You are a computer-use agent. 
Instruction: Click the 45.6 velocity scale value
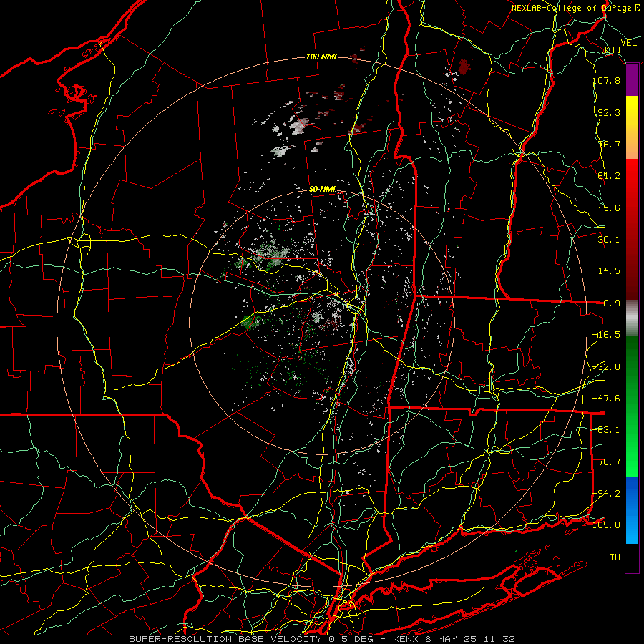click(609, 208)
